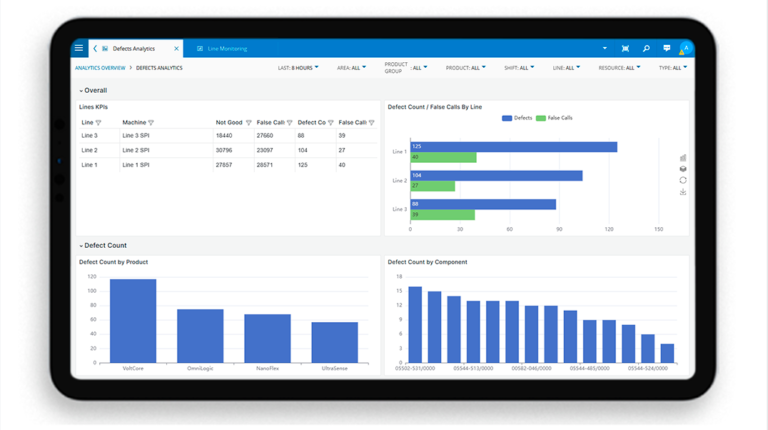Screen dimensions: 768x430
Task: Open the Shift filter dropdown
Action: pyautogui.click(x=516, y=68)
